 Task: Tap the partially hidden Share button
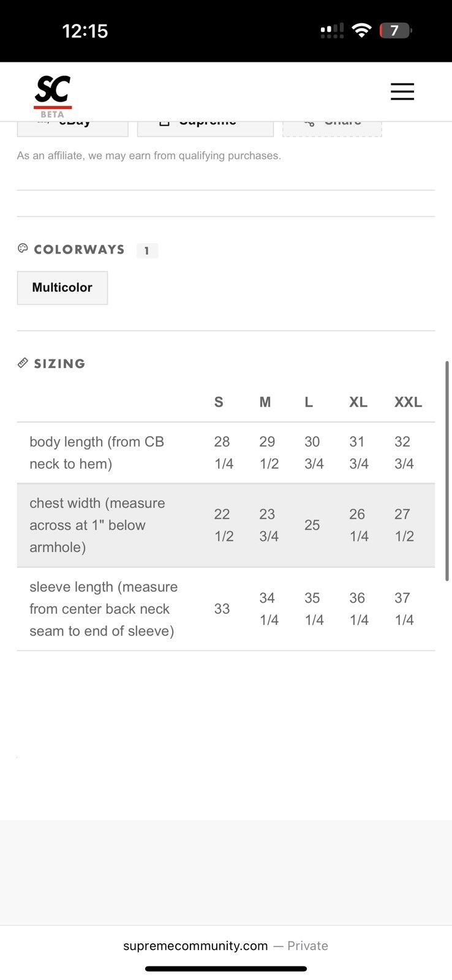click(x=332, y=129)
